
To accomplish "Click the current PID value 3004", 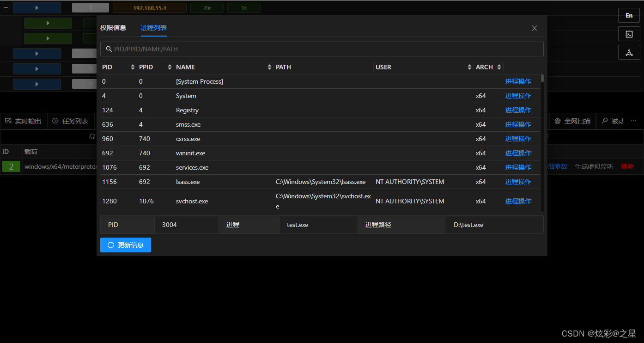I will pyautogui.click(x=170, y=225).
